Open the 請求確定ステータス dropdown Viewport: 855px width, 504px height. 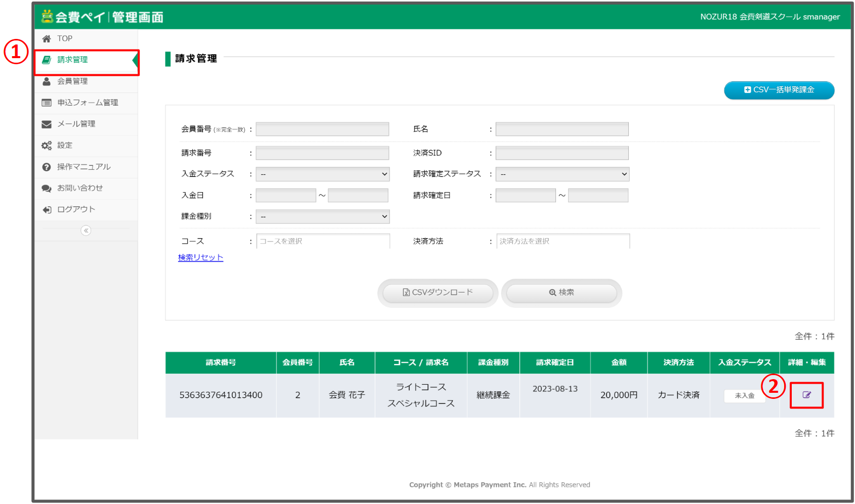pos(562,174)
